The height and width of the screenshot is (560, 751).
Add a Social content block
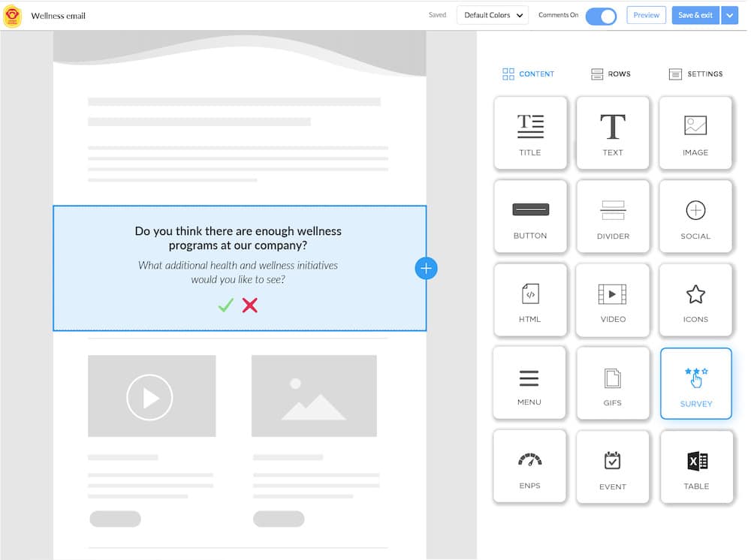(x=695, y=216)
